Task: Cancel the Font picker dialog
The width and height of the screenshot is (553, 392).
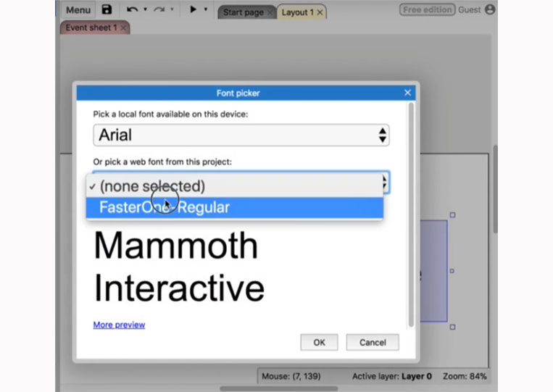Action: (373, 342)
